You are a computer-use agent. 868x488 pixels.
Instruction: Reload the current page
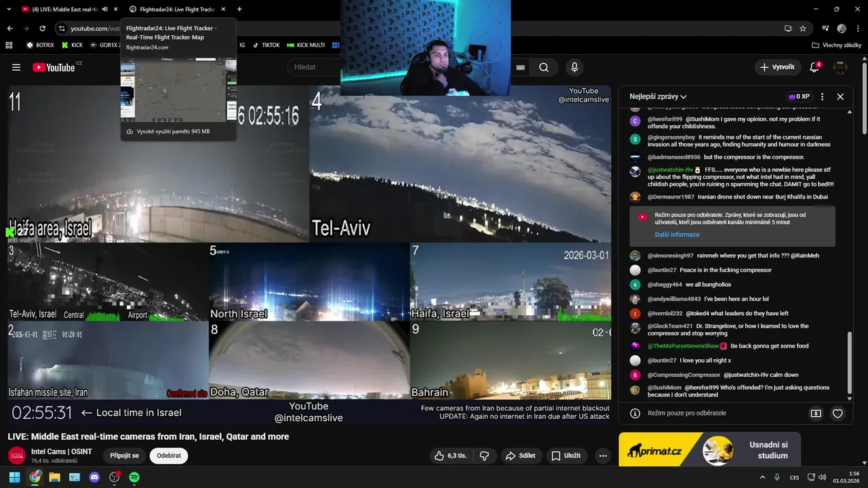(42, 28)
